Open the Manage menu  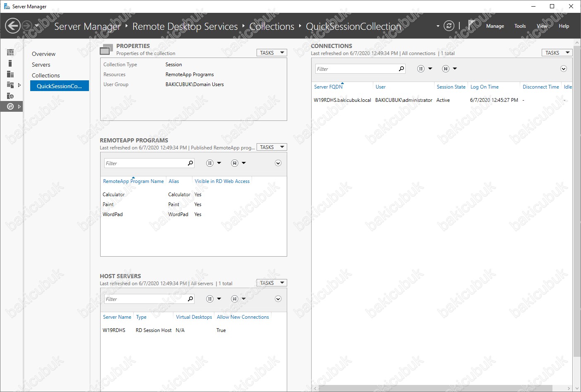495,26
